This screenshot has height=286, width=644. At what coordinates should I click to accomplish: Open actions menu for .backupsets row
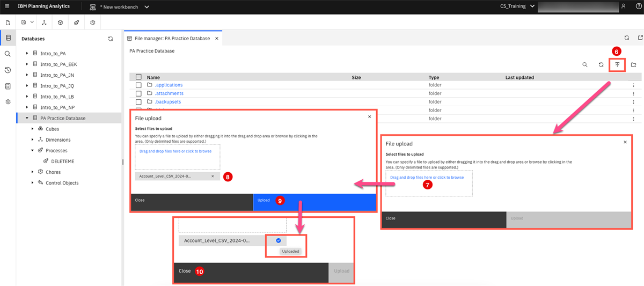[633, 102]
